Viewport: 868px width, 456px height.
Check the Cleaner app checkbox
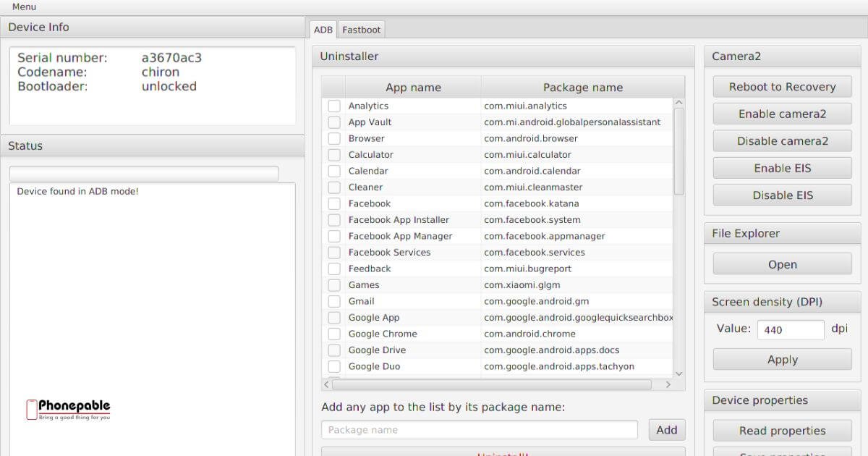pos(334,187)
